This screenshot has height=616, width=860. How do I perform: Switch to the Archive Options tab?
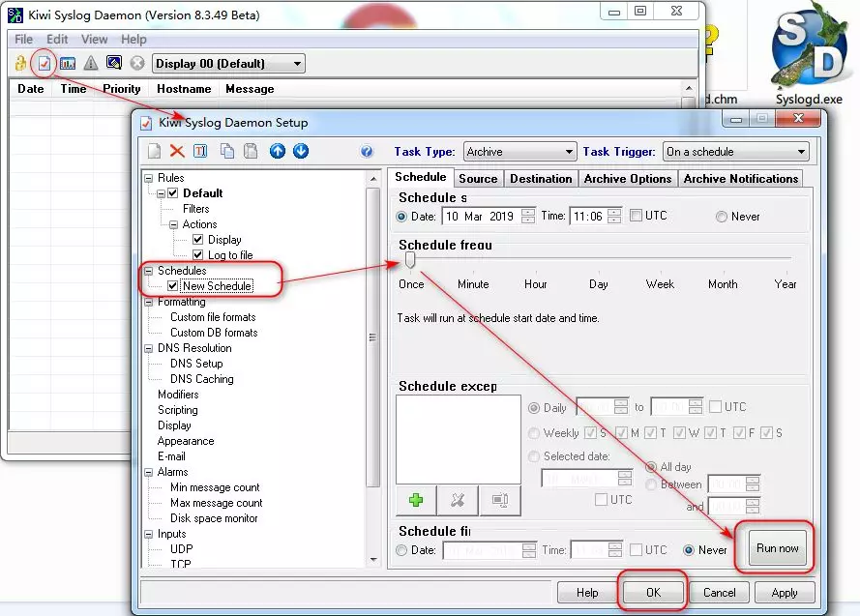(x=628, y=179)
